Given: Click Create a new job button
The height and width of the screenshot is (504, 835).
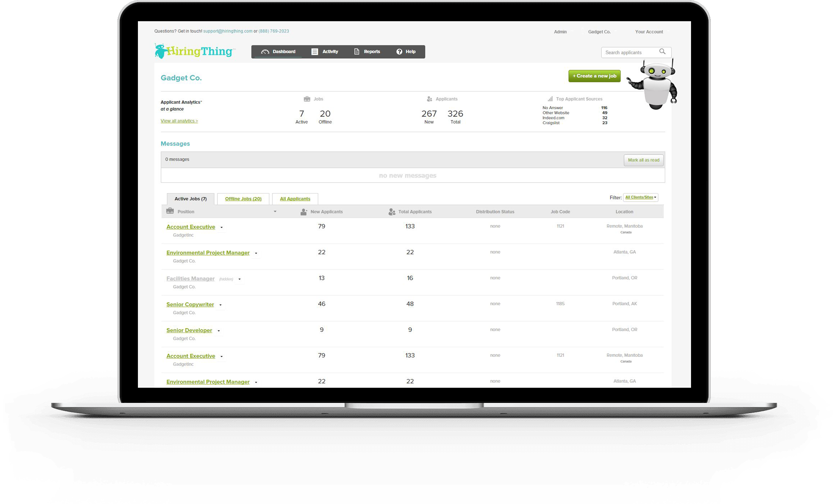Looking at the screenshot, I should 594,76.
